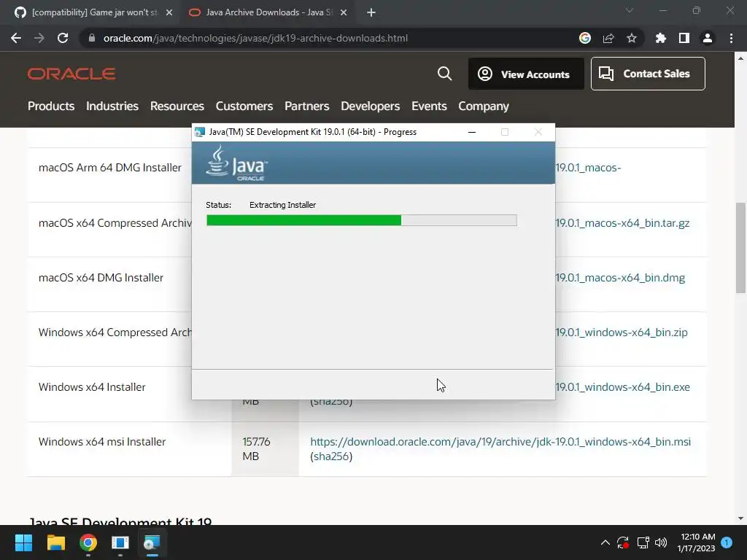Click the scrollbar up arrow
Image resolution: width=747 pixels, height=560 pixels.
(740, 58)
